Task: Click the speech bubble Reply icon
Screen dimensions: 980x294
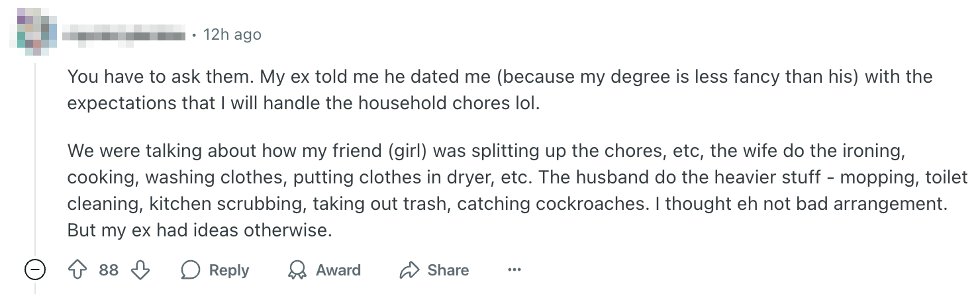Action: click(191, 270)
